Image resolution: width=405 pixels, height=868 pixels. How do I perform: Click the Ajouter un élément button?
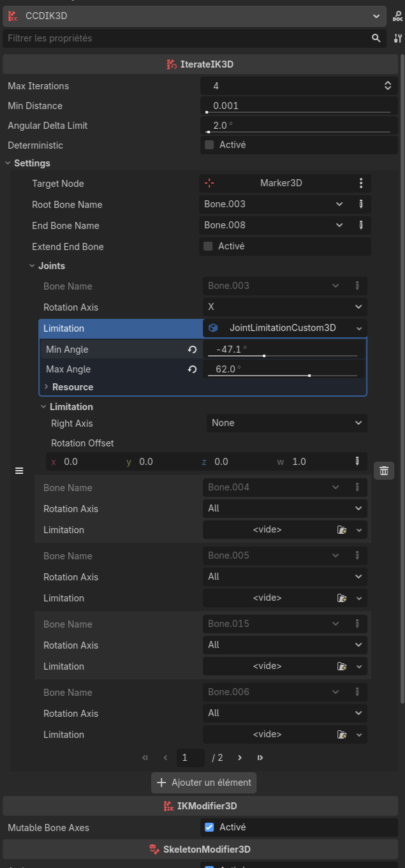coord(204,783)
